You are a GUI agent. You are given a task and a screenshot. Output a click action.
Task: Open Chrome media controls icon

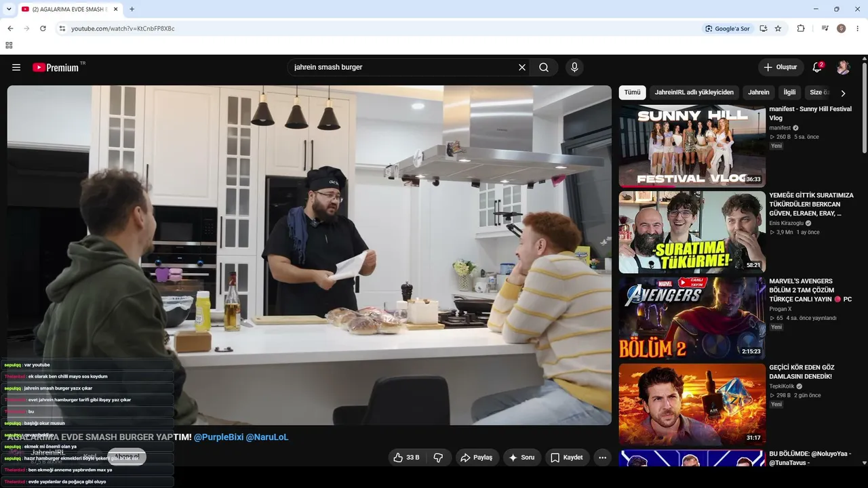click(825, 28)
